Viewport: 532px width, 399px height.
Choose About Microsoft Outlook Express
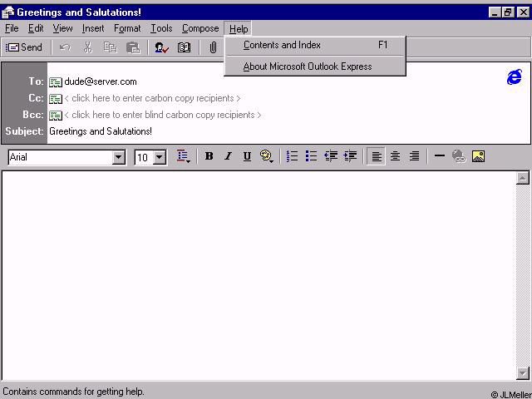point(315,66)
